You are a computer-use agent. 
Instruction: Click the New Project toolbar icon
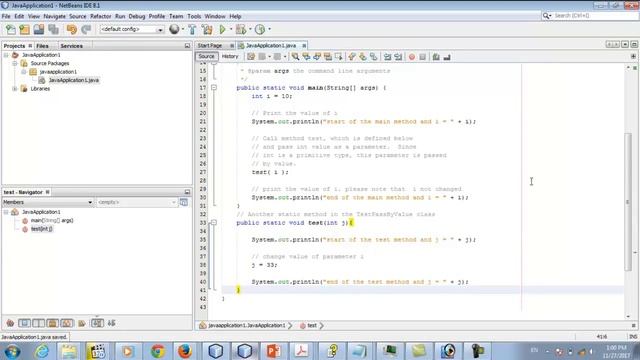[x=24, y=29]
